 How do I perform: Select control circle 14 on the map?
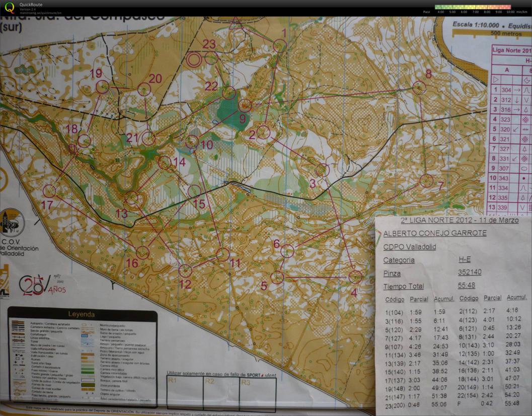pyautogui.click(x=165, y=163)
